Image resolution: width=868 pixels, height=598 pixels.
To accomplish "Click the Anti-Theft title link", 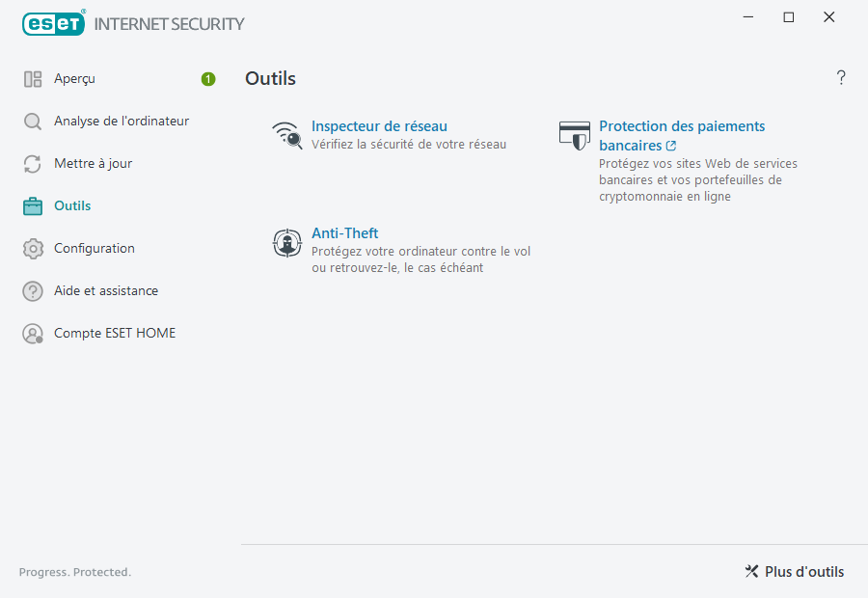I will [344, 232].
